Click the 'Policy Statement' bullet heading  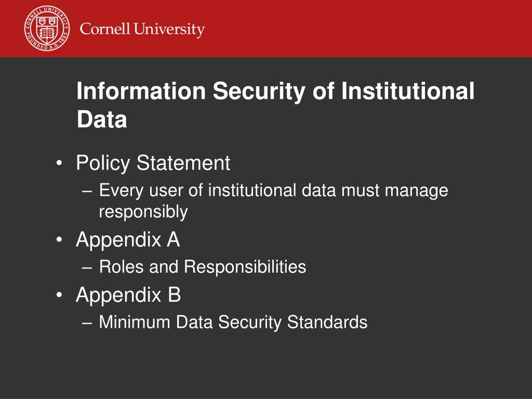pos(153,163)
